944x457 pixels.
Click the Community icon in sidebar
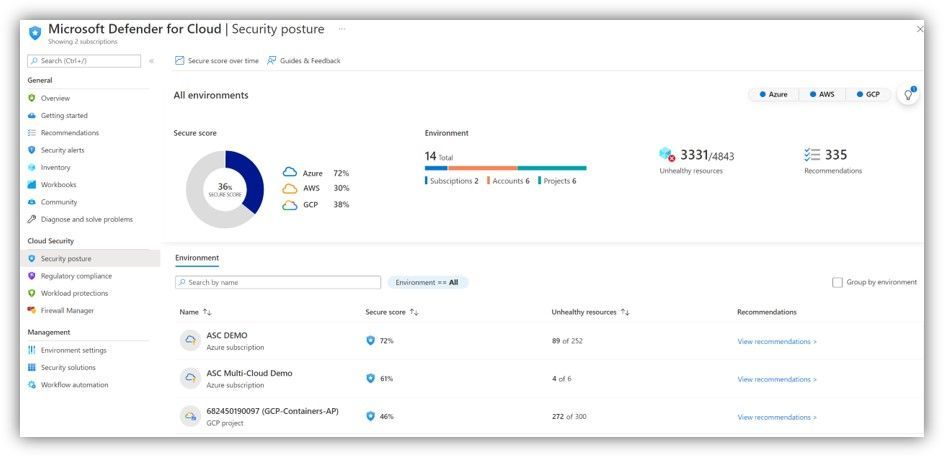[32, 202]
